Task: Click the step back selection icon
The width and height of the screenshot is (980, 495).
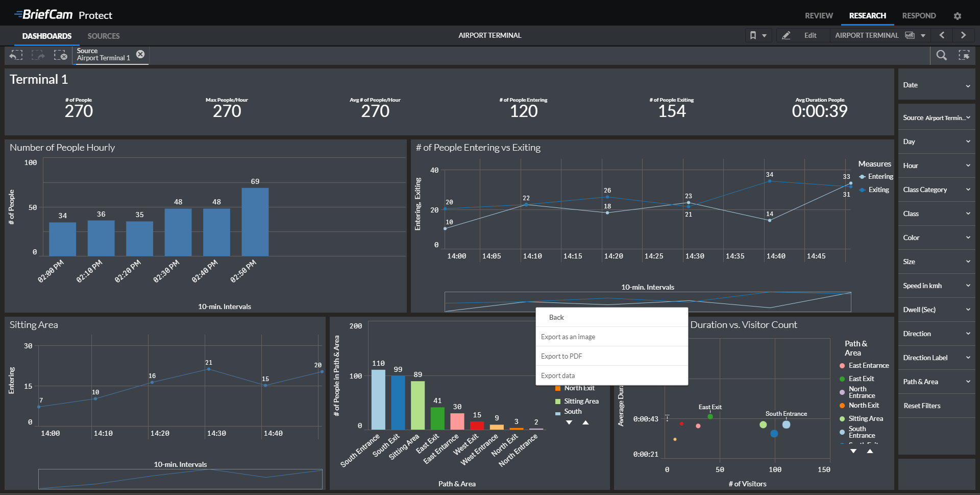Action: [16, 55]
